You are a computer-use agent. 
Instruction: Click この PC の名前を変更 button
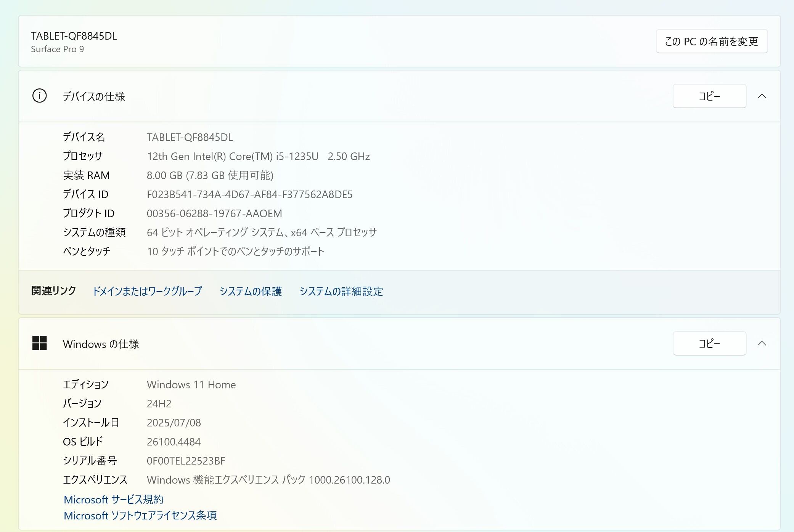(711, 41)
